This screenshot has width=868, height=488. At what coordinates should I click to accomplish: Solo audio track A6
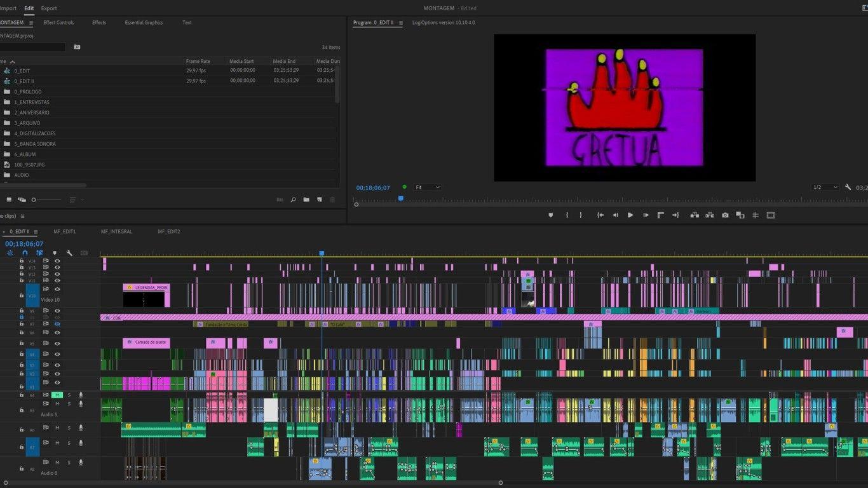[x=69, y=428]
